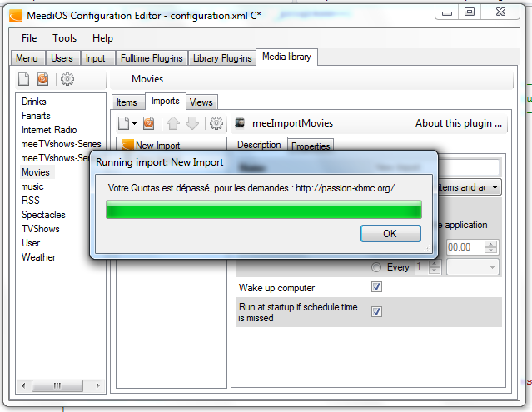This screenshot has height=412, width=532.
Task: Select music in library list
Action: 32,186
